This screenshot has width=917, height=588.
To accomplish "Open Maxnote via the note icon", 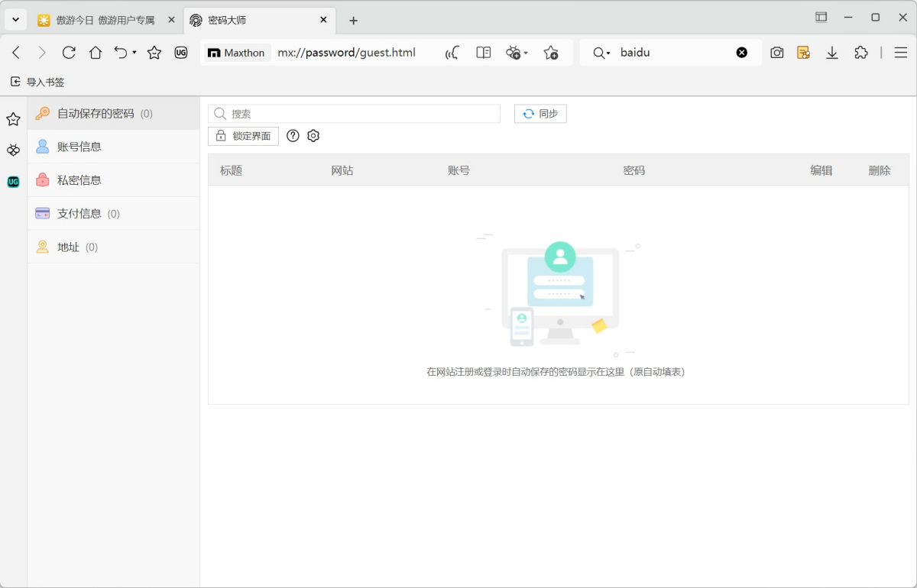I will 803,53.
